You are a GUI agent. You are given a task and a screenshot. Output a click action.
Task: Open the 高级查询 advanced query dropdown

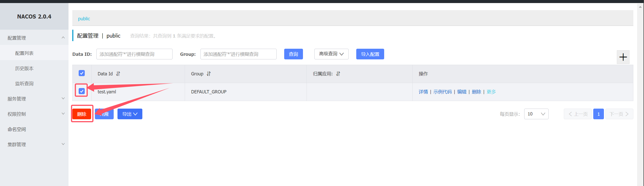click(331, 54)
